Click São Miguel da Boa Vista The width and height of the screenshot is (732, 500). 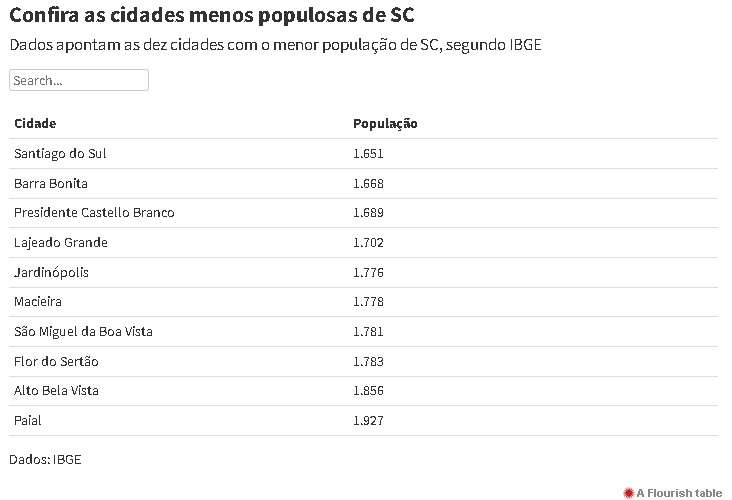coord(83,331)
